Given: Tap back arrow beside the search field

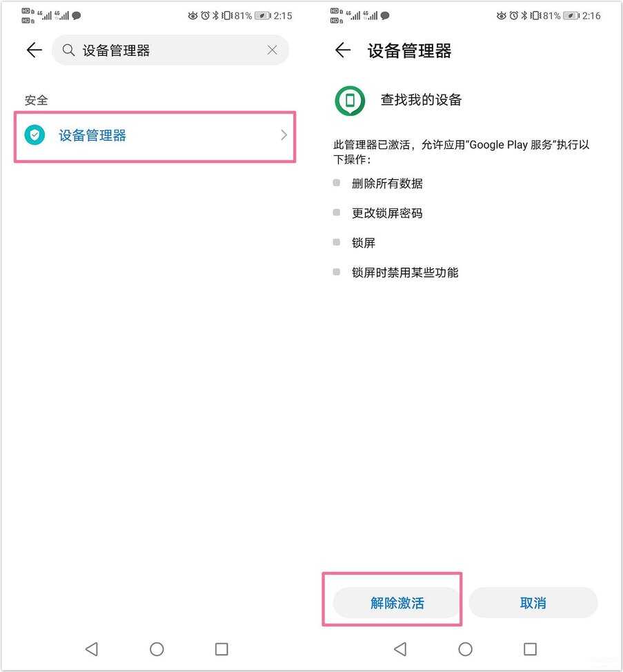Looking at the screenshot, I should (x=34, y=50).
